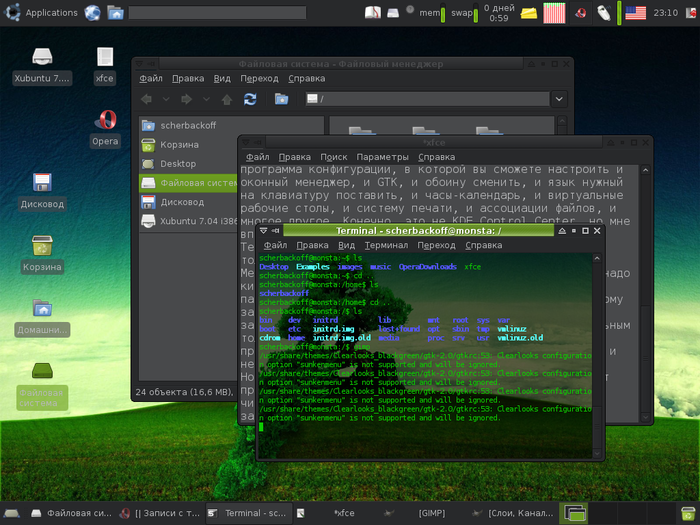Click the mem monitor indicator

(432, 13)
